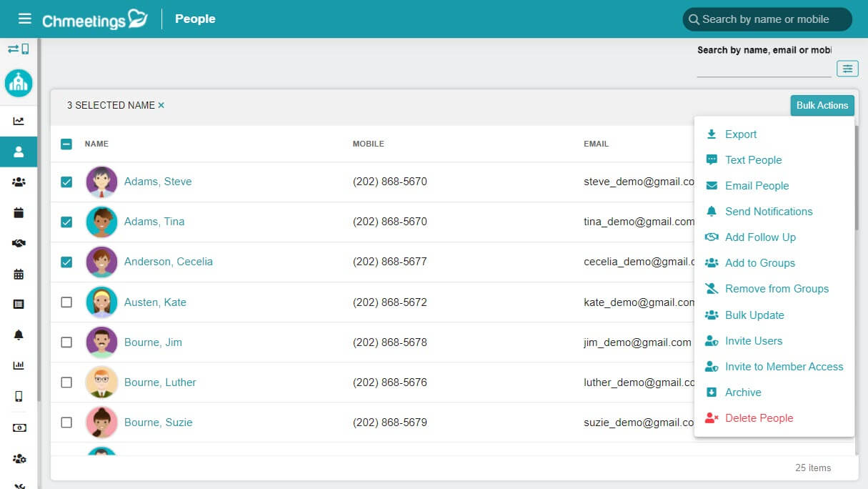This screenshot has height=489, width=868.
Task: Click the church logo icon
Action: [19, 83]
